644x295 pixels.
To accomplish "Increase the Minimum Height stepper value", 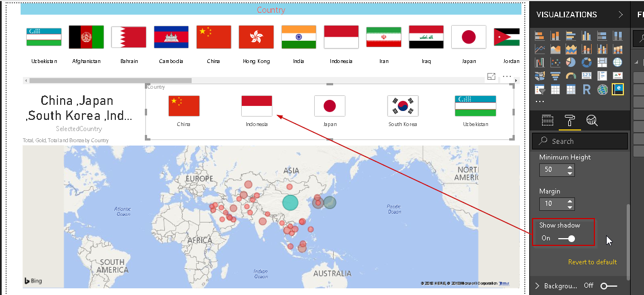I will click(570, 167).
